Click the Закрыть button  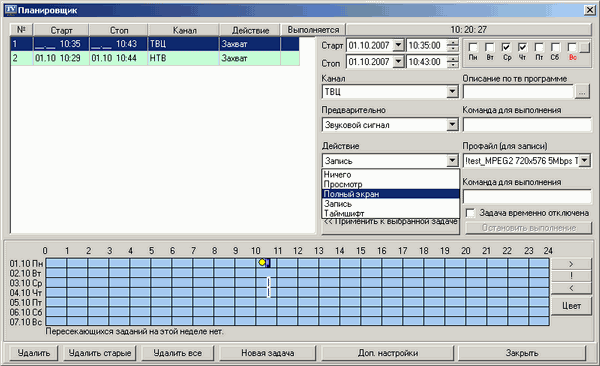pos(522,353)
